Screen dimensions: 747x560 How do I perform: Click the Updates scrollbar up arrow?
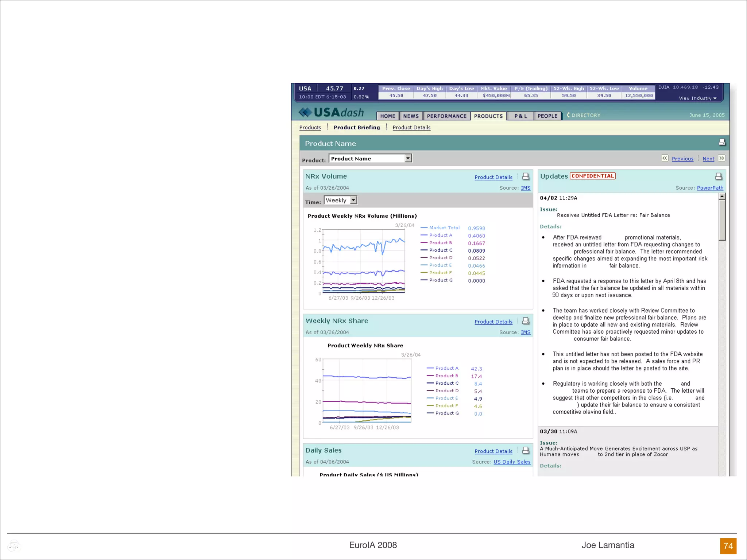(722, 197)
